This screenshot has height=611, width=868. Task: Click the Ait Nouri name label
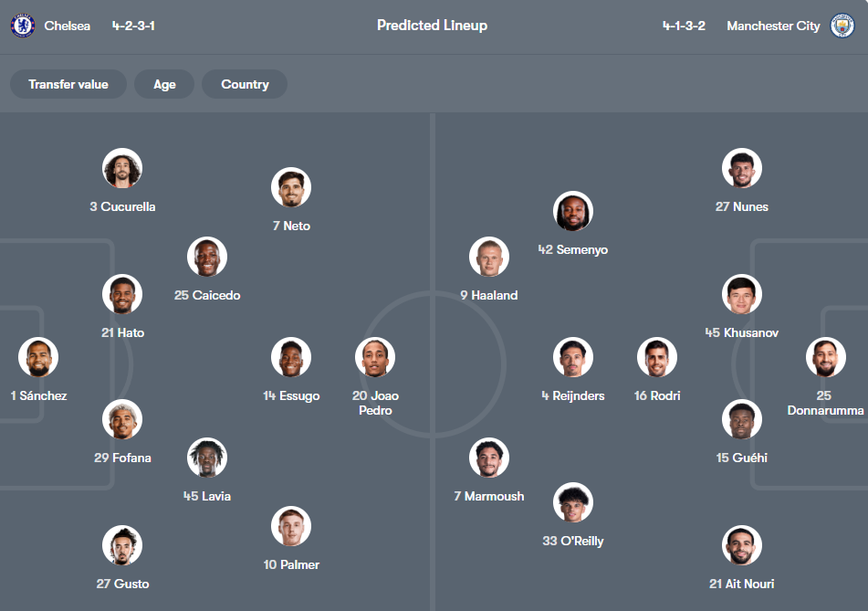tap(741, 584)
